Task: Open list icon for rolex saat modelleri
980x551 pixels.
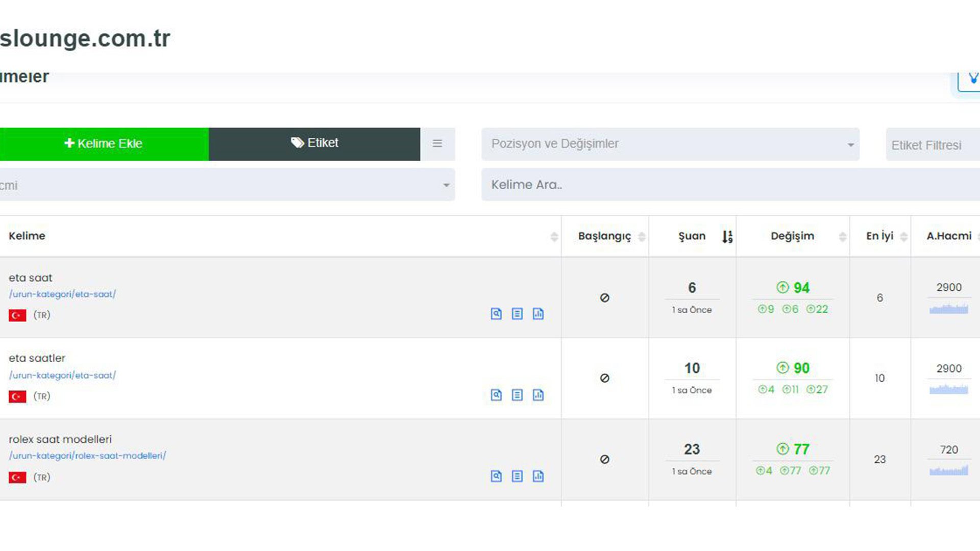Action: click(x=517, y=476)
